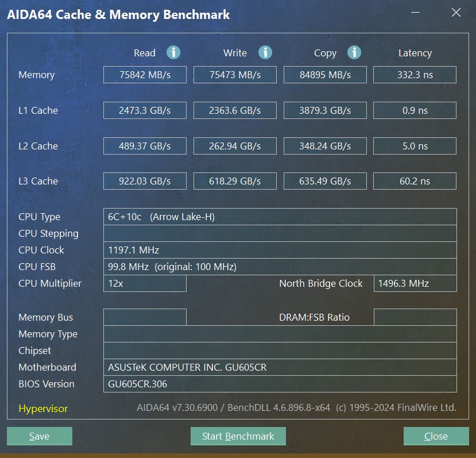Click the North Bridge Clock label
The image size is (476, 458).
(321, 283)
